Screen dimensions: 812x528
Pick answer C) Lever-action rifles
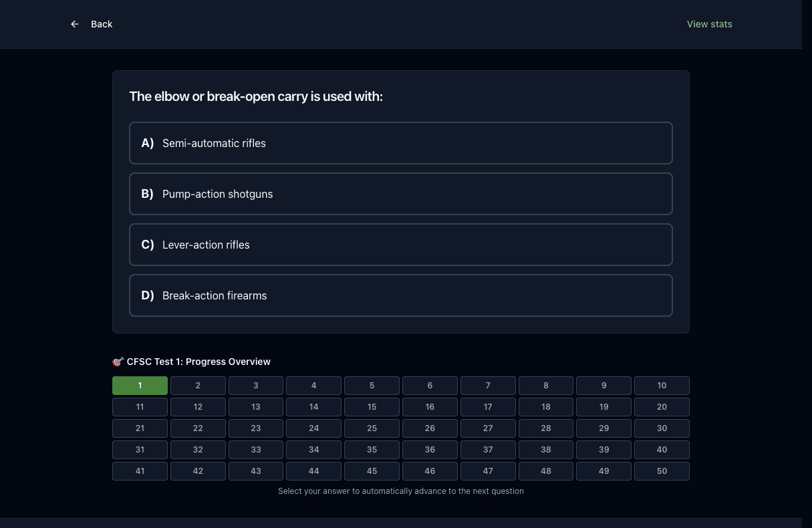[x=401, y=245]
